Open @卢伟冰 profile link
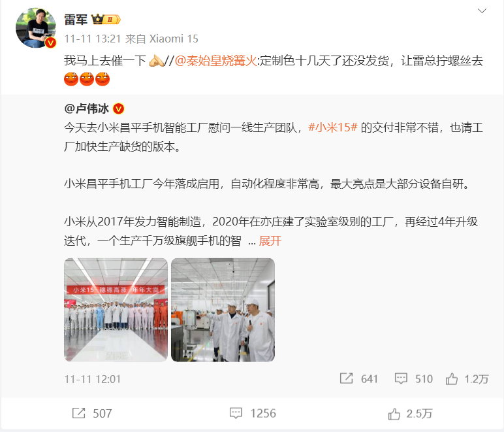This screenshot has width=504, height=432. coord(87,108)
